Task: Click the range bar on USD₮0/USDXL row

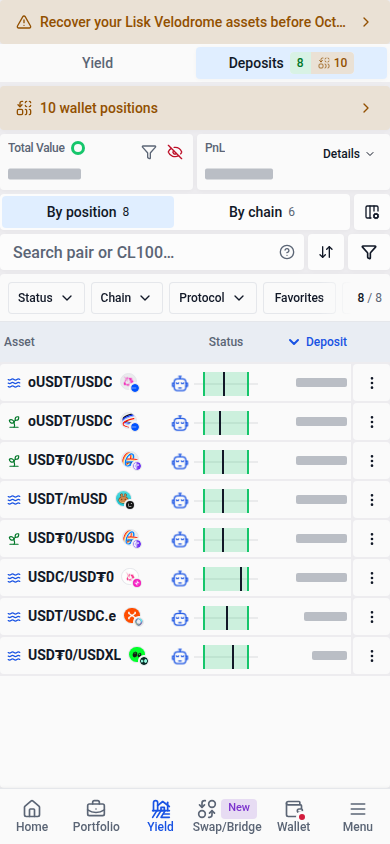Action: point(226,657)
